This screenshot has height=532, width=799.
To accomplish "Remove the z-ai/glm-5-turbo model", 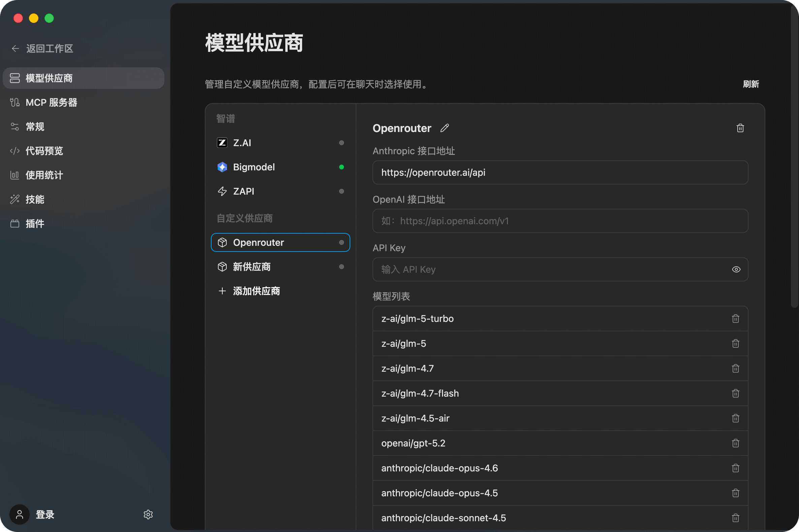I will (735, 319).
